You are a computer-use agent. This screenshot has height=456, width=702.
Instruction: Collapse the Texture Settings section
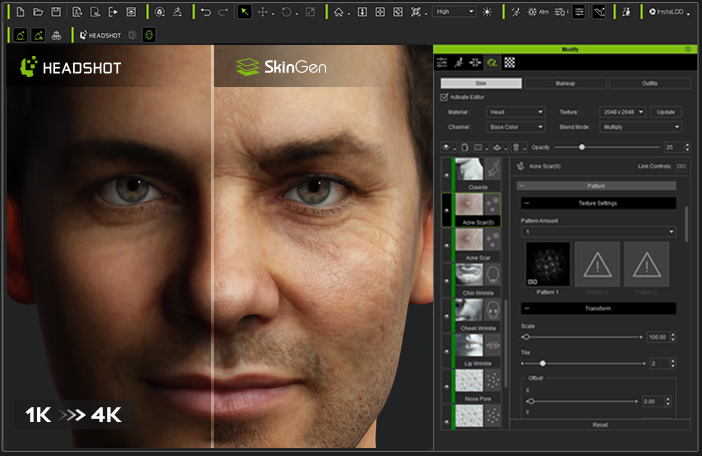tap(527, 203)
